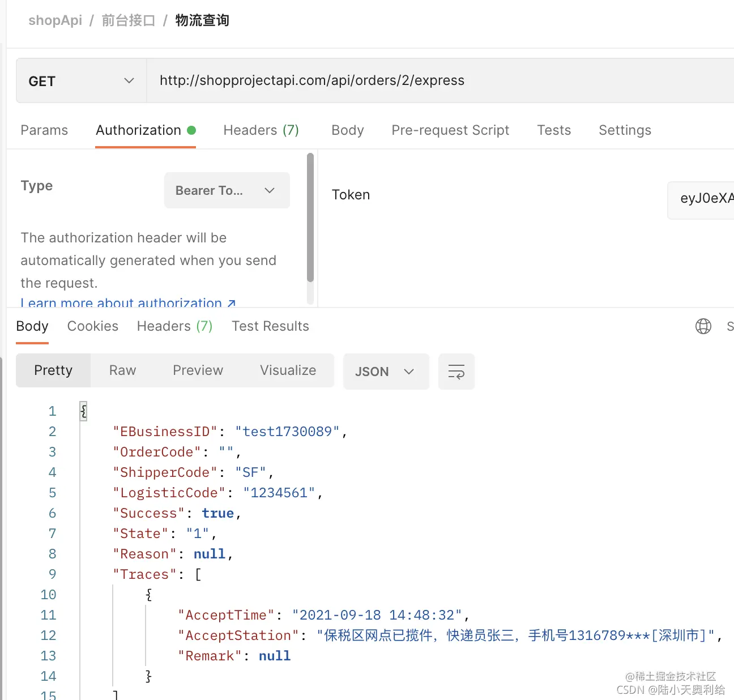Click line number 10 in the gutter
Screen dimensions: 734x700
48,595
